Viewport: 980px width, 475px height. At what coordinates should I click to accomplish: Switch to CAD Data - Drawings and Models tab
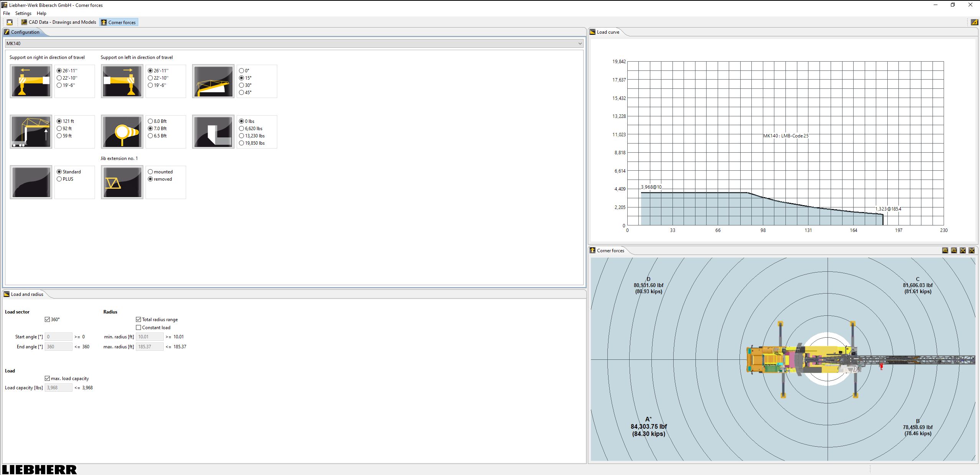pos(59,22)
